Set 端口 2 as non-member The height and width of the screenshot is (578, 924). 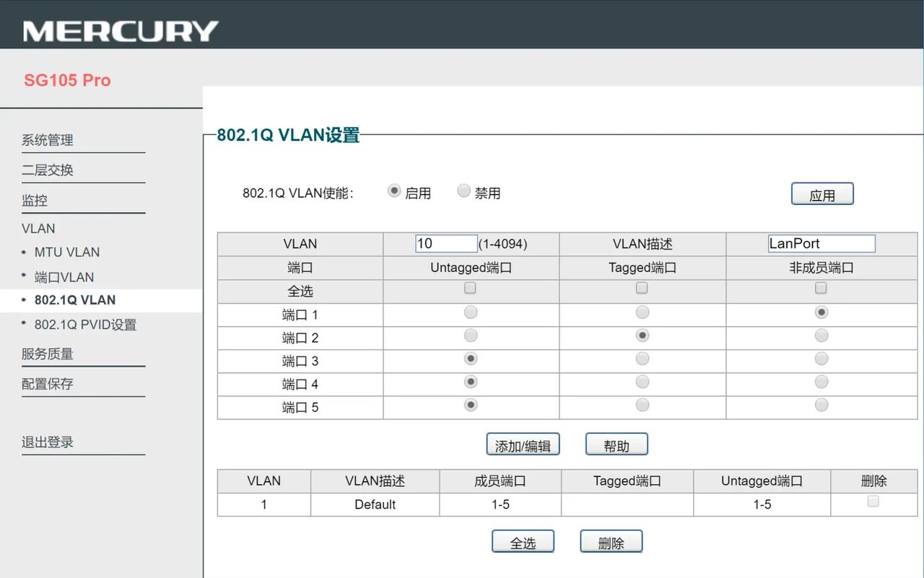click(821, 336)
